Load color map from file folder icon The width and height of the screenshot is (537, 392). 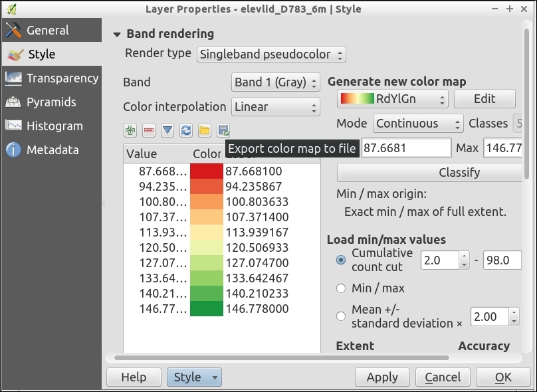click(205, 131)
